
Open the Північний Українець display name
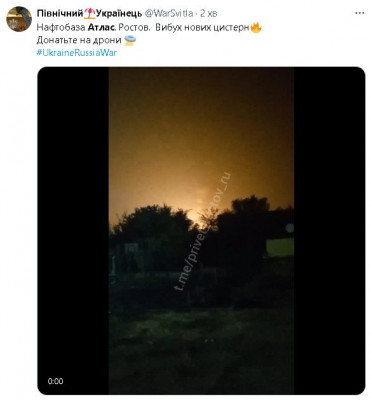(x=89, y=13)
